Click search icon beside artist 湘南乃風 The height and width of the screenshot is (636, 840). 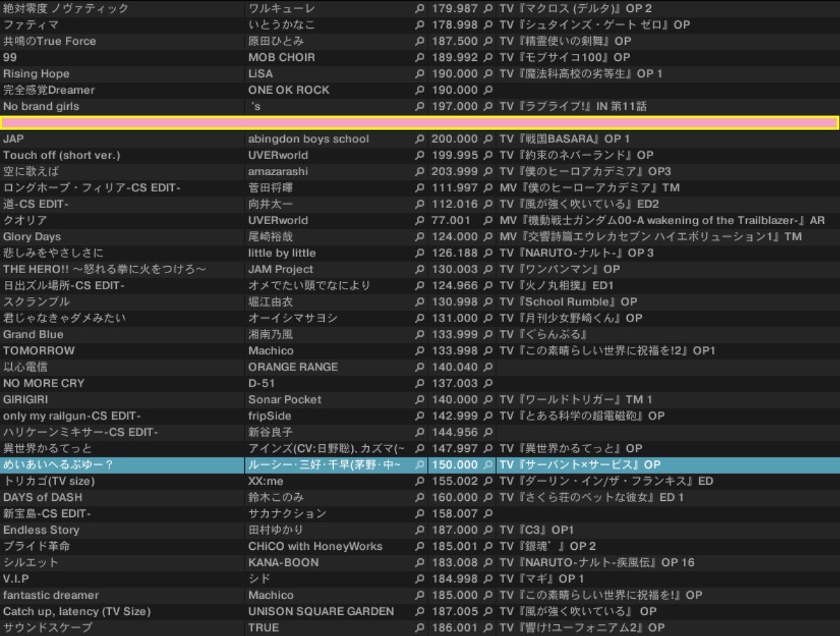click(x=419, y=334)
